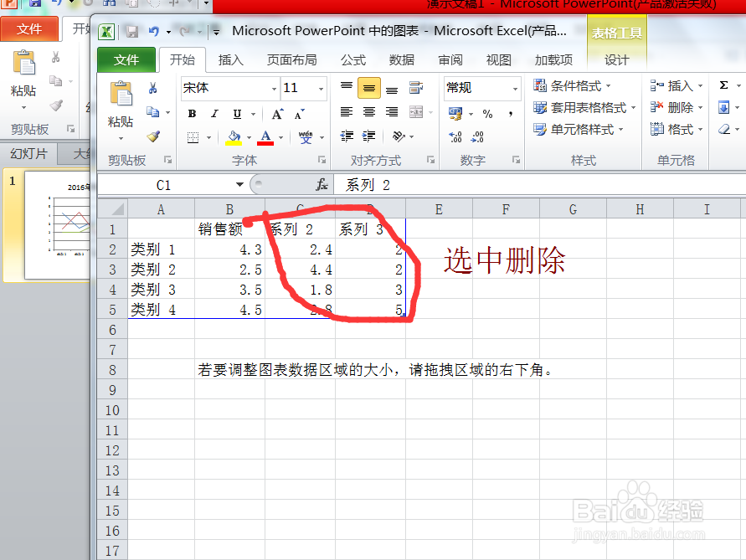Open PowerPoint 文件 orange tab
The width and height of the screenshot is (746, 560).
(x=29, y=29)
